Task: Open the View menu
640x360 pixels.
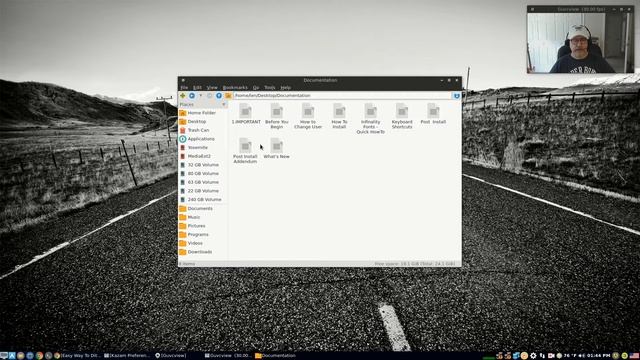Action: point(212,87)
